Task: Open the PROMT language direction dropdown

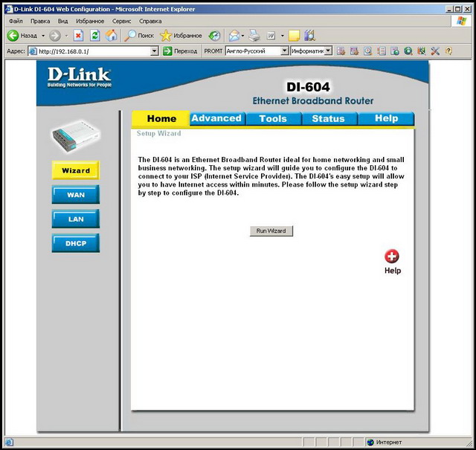Action: (x=284, y=51)
